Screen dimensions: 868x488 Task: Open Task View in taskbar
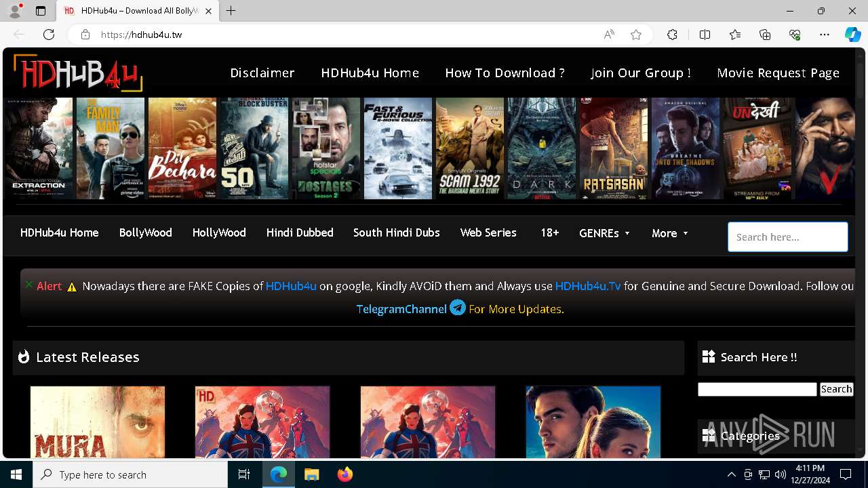pyautogui.click(x=244, y=474)
